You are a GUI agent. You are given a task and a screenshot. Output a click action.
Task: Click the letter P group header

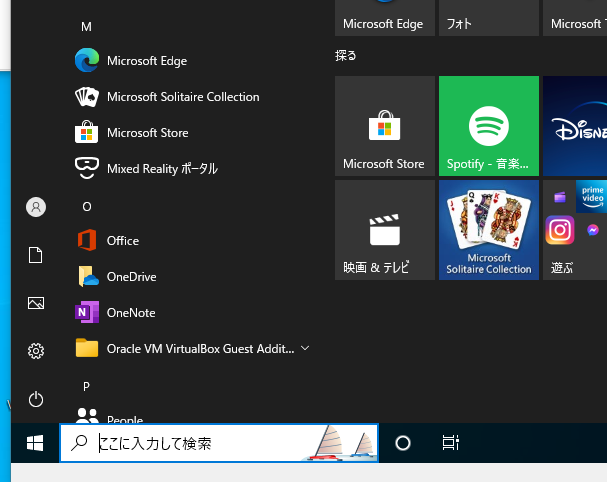pos(86,386)
